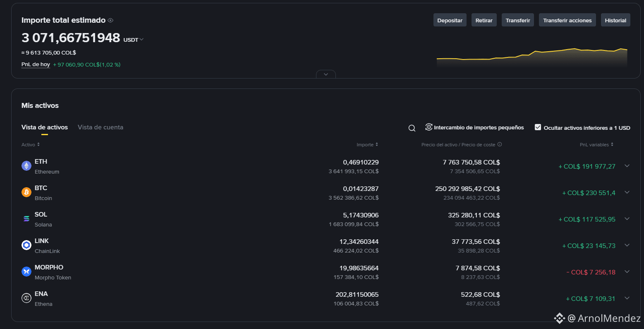This screenshot has height=329, width=644.
Task: Switch to Vista de cuenta tab
Action: pyautogui.click(x=101, y=127)
